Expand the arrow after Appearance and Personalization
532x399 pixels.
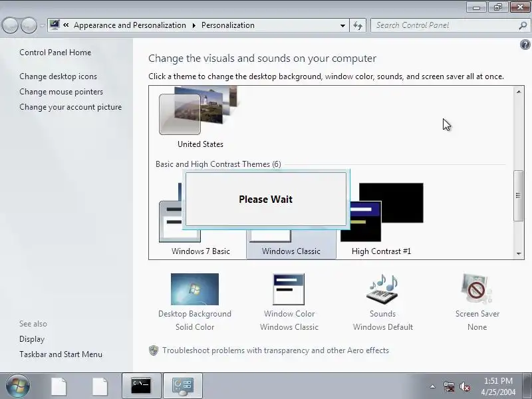pos(194,25)
